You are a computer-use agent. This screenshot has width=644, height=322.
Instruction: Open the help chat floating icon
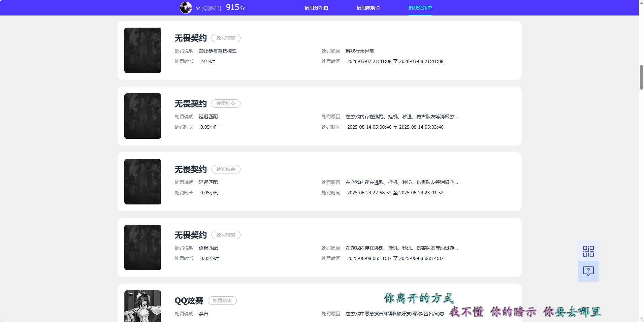click(588, 271)
